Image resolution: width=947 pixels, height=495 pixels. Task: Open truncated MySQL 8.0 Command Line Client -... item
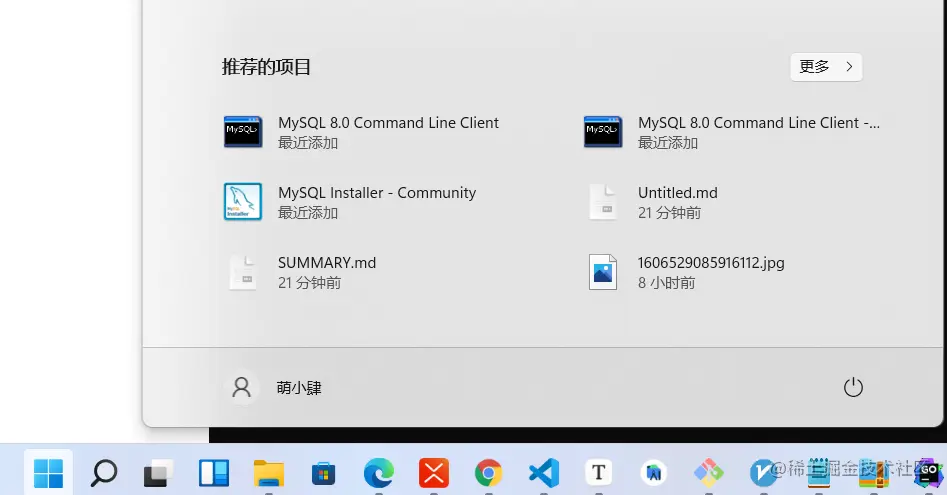point(732,132)
